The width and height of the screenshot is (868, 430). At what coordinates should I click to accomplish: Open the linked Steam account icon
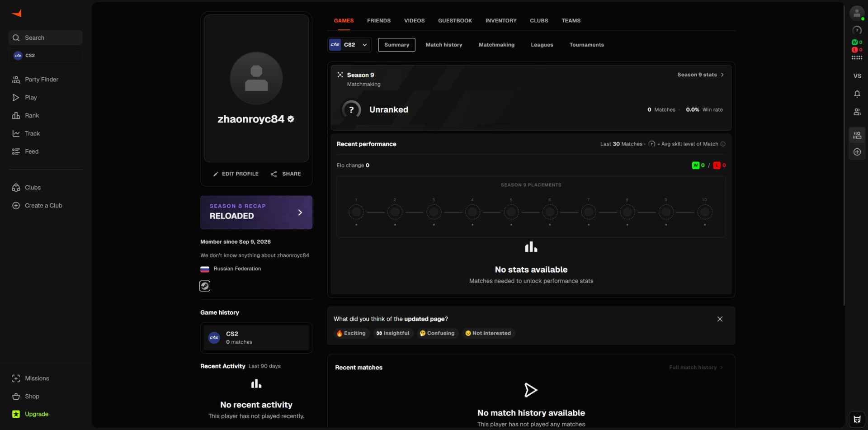[x=205, y=286]
